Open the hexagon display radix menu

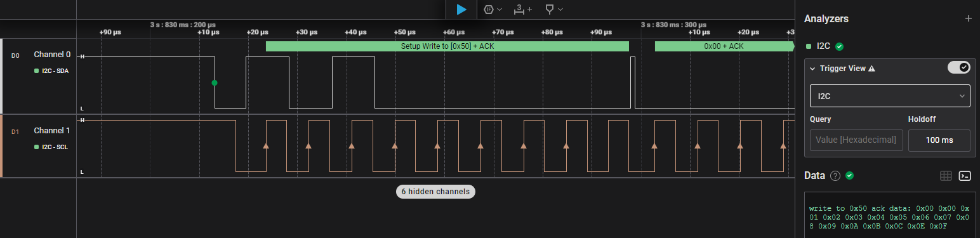point(493,10)
